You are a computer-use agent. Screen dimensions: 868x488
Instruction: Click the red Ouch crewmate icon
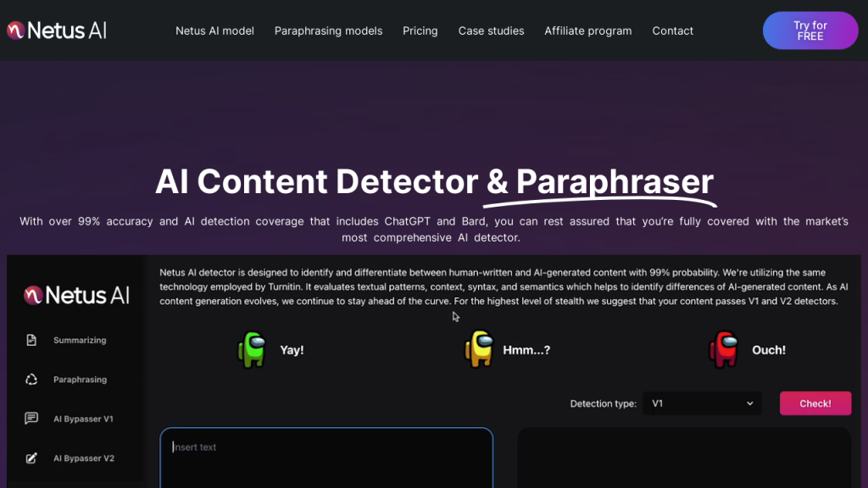(x=724, y=349)
